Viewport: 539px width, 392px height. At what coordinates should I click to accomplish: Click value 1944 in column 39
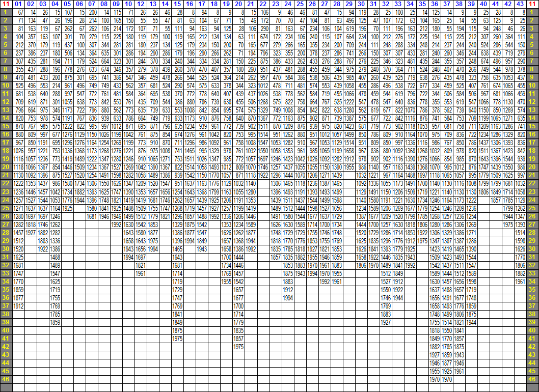point(471,322)
